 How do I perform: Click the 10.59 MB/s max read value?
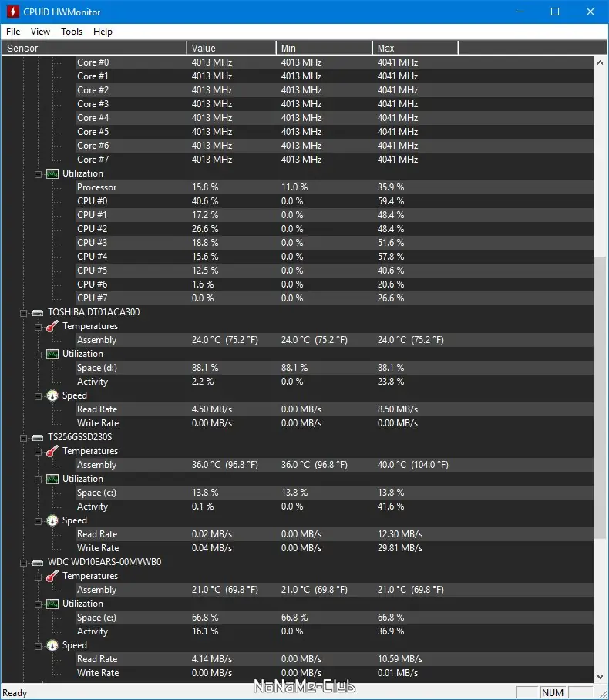click(x=399, y=659)
